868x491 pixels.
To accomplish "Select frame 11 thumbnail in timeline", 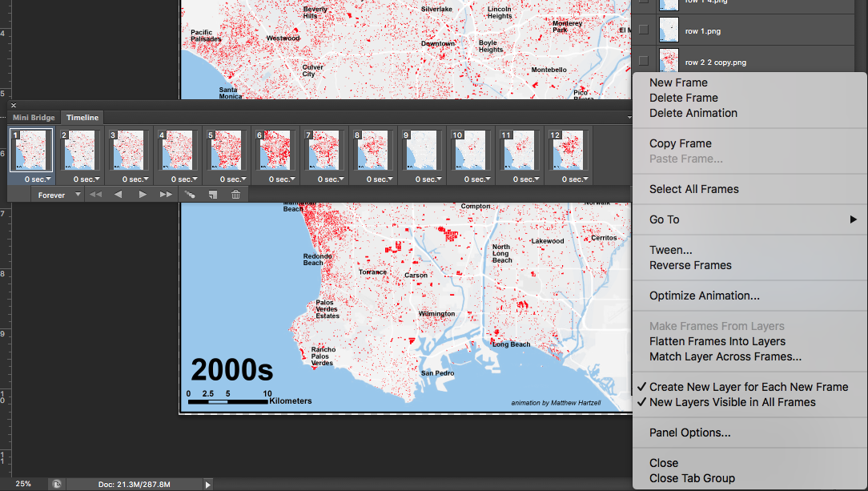I will pos(519,150).
